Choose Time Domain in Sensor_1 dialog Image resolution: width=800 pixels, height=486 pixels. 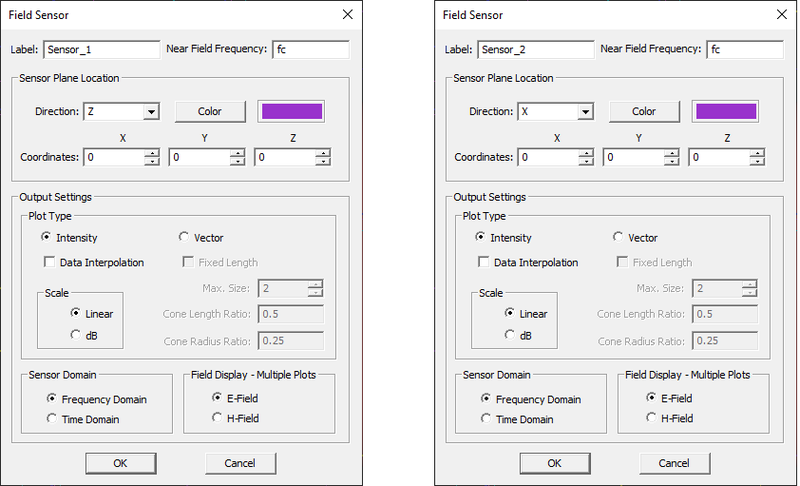pyautogui.click(x=52, y=419)
